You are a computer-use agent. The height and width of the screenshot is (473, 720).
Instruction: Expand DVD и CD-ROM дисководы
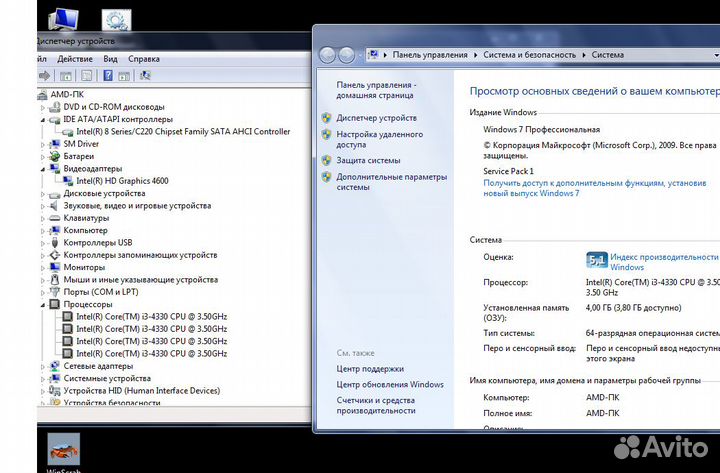click(43, 107)
